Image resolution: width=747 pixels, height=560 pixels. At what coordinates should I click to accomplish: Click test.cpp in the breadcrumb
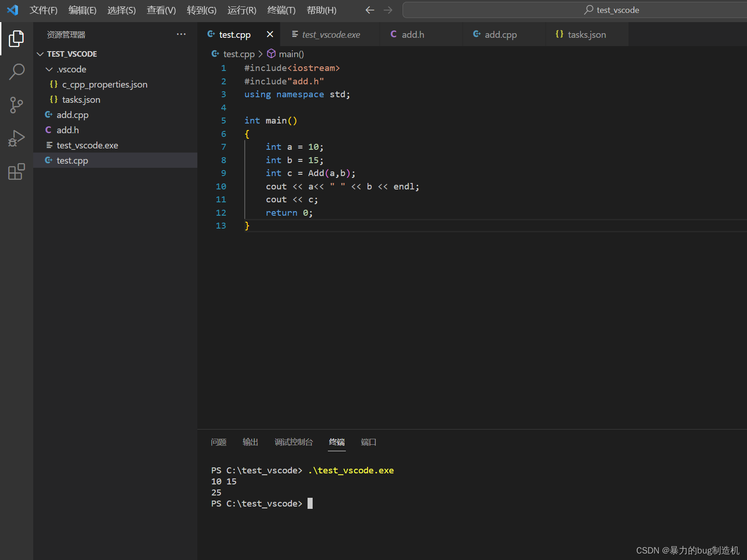click(x=239, y=54)
